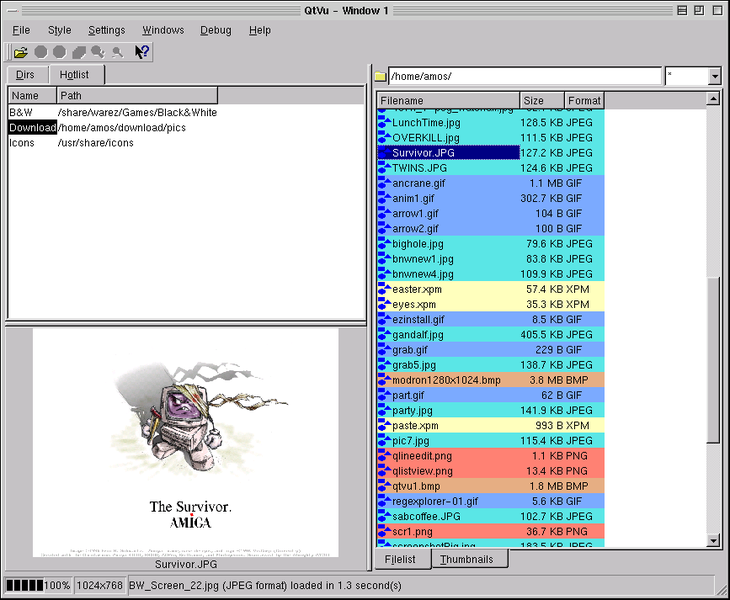The width and height of the screenshot is (730, 600).
Task: Switch to the Dirs tab
Action: pos(25,75)
